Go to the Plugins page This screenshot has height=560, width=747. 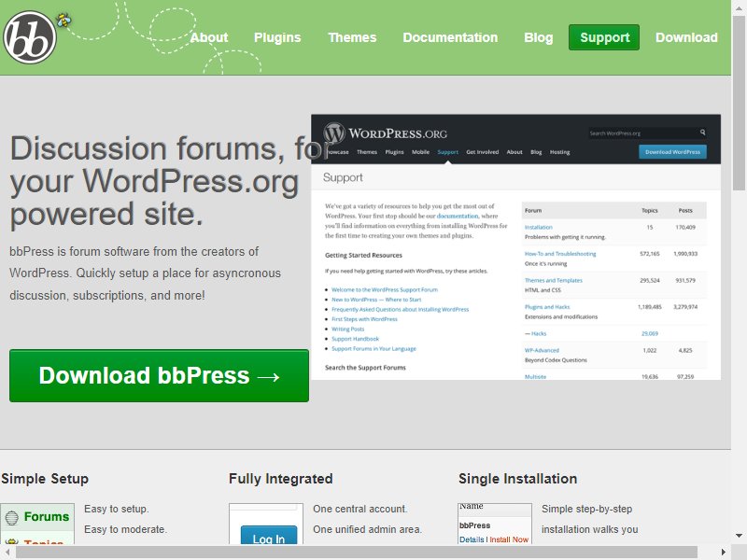[x=277, y=37]
